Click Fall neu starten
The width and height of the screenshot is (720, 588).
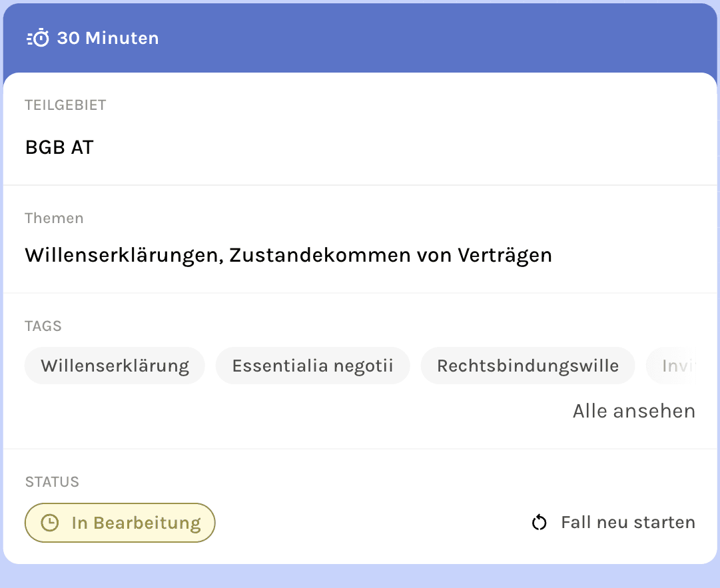click(627, 522)
